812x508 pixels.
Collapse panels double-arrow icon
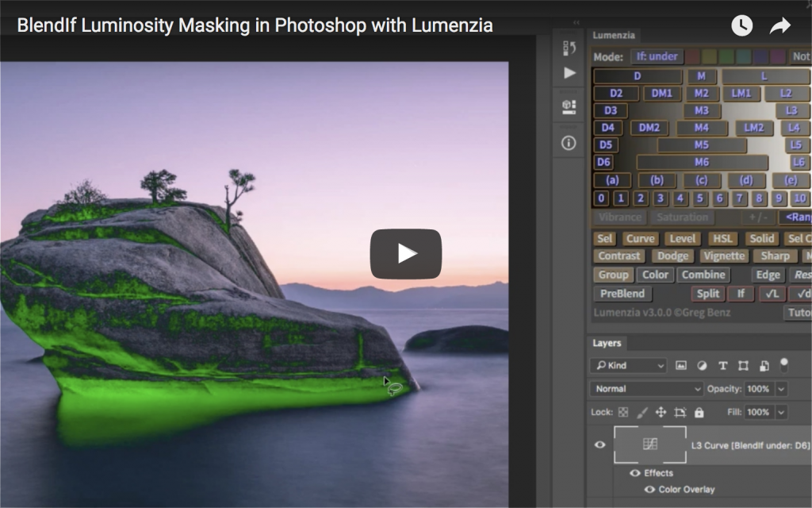tap(576, 22)
